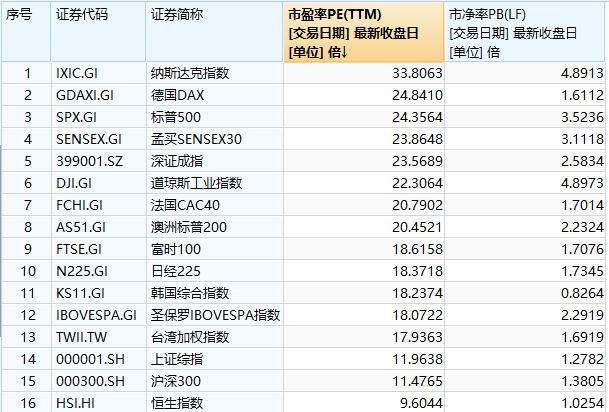The width and height of the screenshot is (609, 412).
Task: Select PB value 1.7076
Action: 524,249
